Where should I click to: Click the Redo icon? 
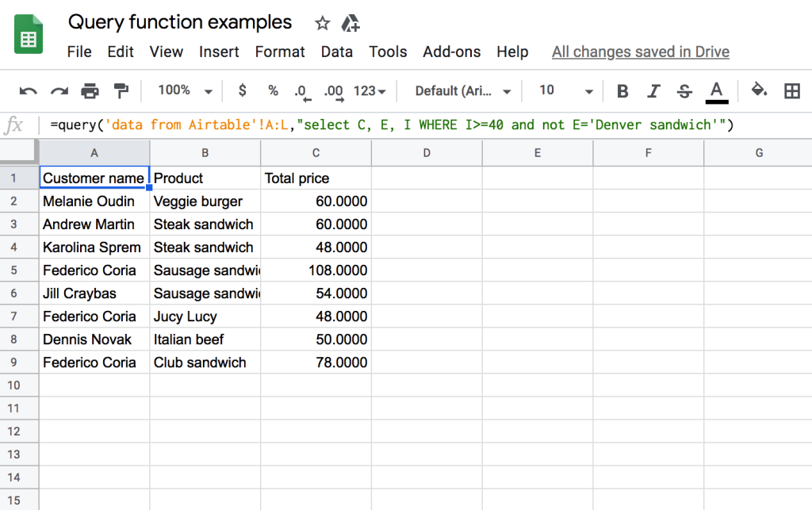click(58, 90)
